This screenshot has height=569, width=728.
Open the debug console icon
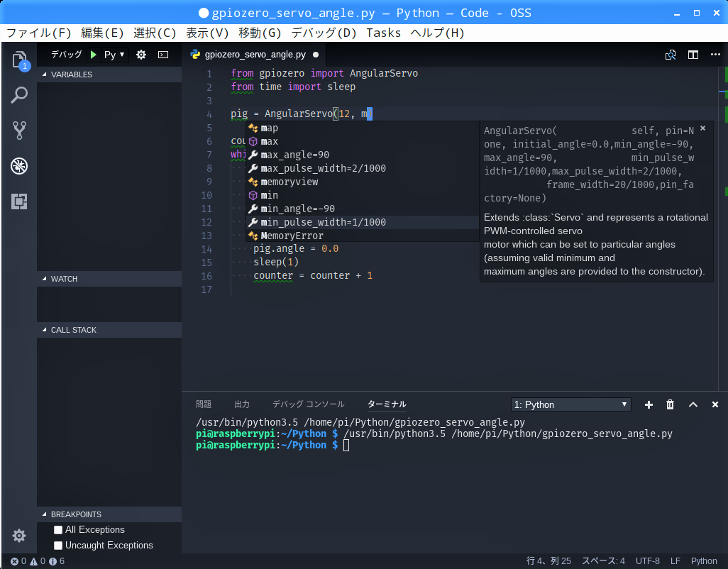click(x=163, y=55)
